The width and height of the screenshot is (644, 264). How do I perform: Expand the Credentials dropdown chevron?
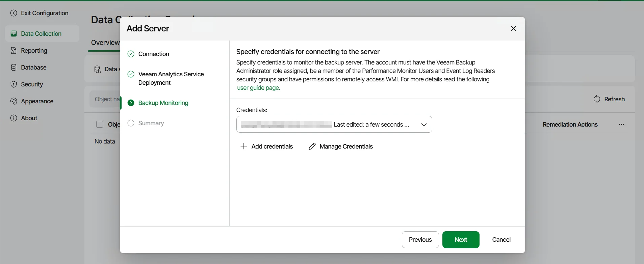point(424,125)
